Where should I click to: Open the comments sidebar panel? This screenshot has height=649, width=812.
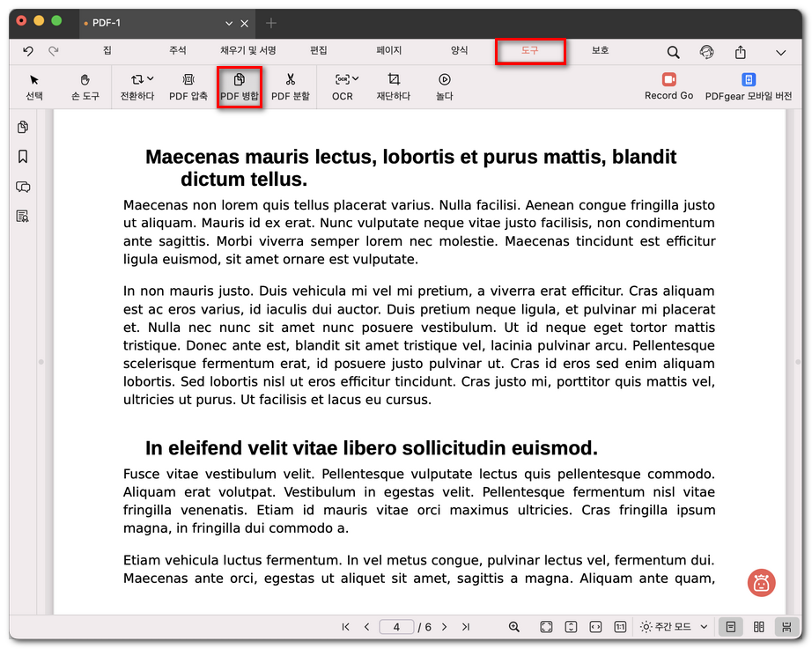(23, 187)
